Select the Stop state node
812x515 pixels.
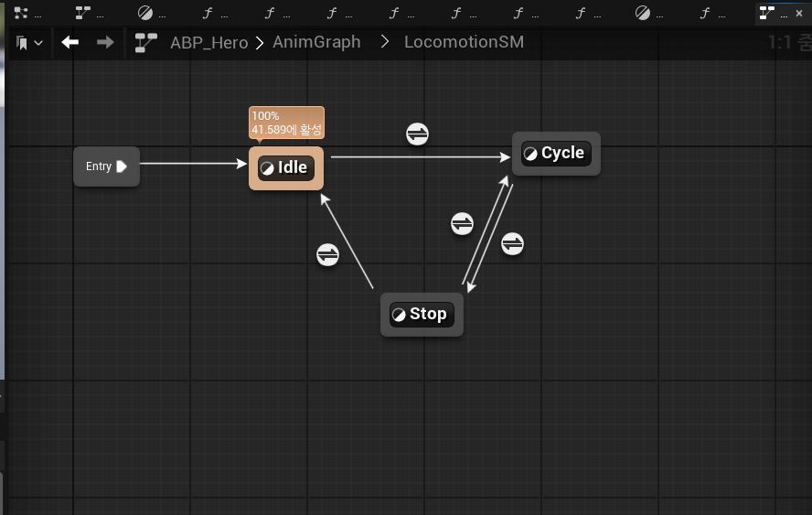(422, 315)
